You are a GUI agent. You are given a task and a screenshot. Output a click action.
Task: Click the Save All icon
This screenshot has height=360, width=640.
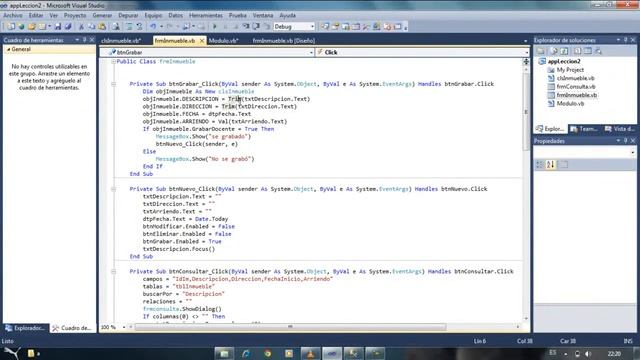68,27
